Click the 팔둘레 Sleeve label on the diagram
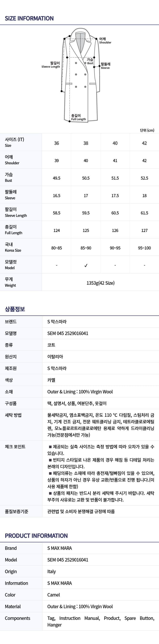This screenshot has height=644, width=159. pyautogui.click(x=105, y=66)
